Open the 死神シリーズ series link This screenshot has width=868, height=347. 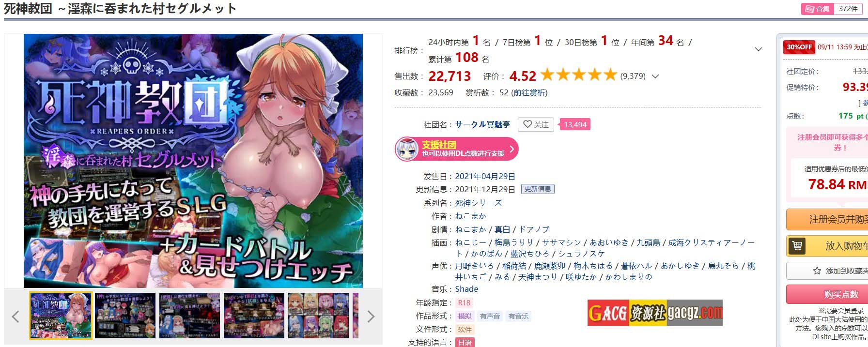[x=479, y=203]
